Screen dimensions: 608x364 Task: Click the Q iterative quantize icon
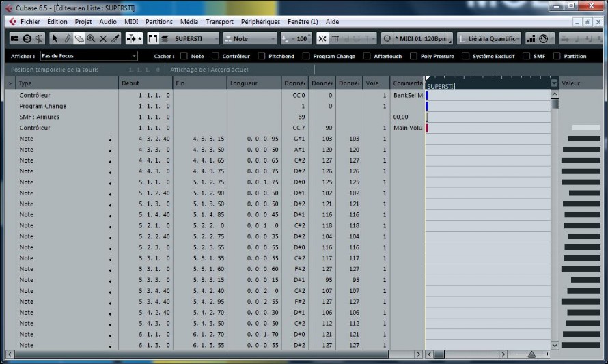pos(387,38)
